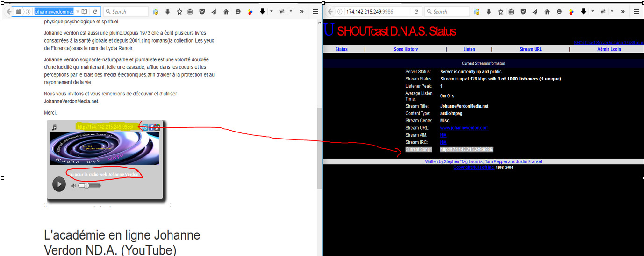Go to home page in left browser
This screenshot has height=256, width=644.
click(x=226, y=12)
